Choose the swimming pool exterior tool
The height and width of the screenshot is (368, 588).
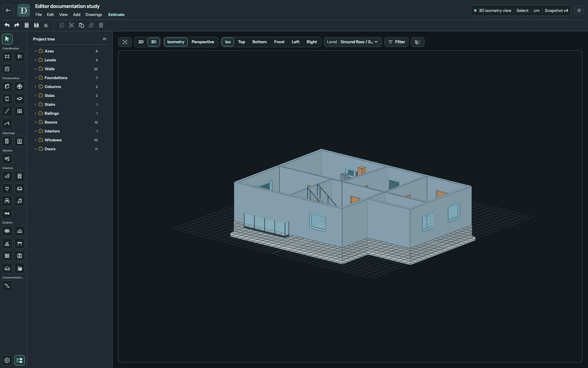pos(7,243)
